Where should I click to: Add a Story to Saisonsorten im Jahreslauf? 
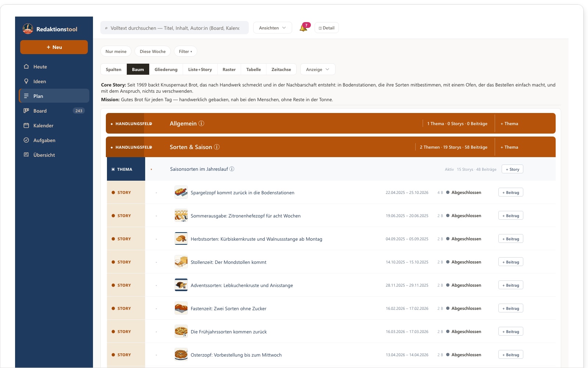click(x=512, y=169)
